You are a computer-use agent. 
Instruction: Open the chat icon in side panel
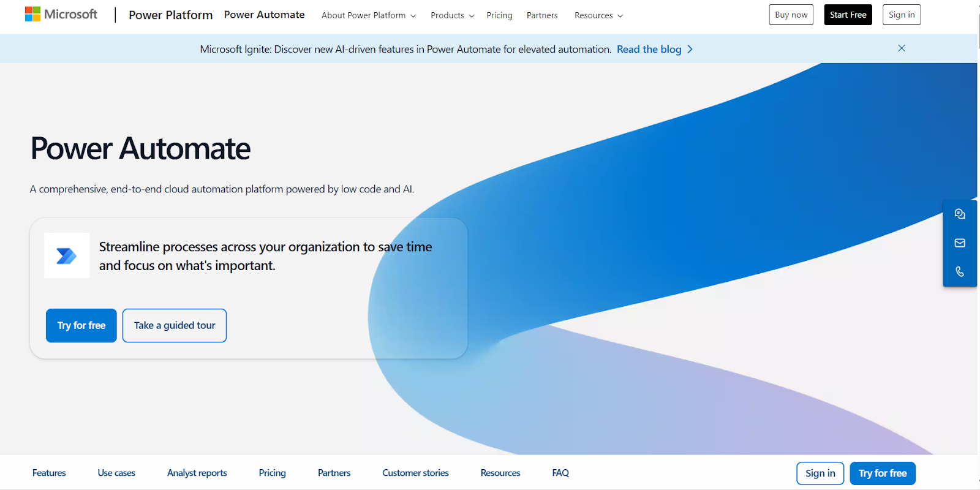click(960, 214)
